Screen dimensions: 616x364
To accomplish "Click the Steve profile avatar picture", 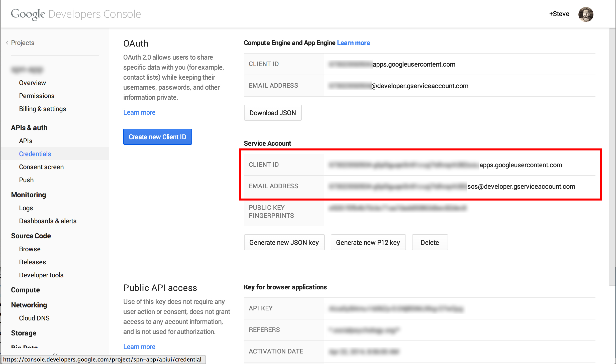I will pos(585,14).
